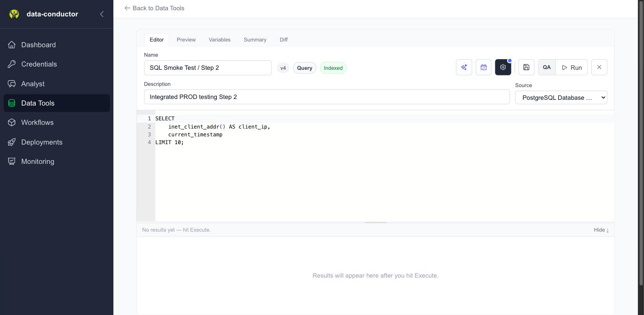Click the Query type badge
The image size is (644, 315).
coord(305,68)
